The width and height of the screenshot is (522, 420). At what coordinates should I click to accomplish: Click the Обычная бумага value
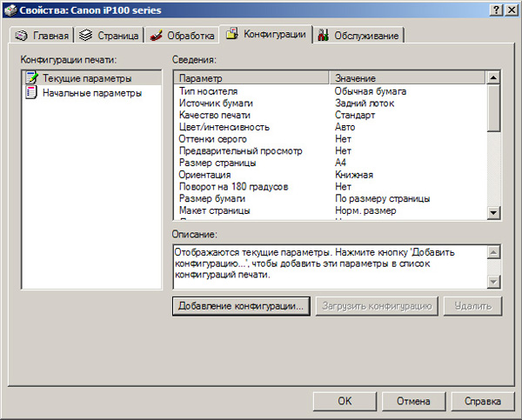(371, 91)
